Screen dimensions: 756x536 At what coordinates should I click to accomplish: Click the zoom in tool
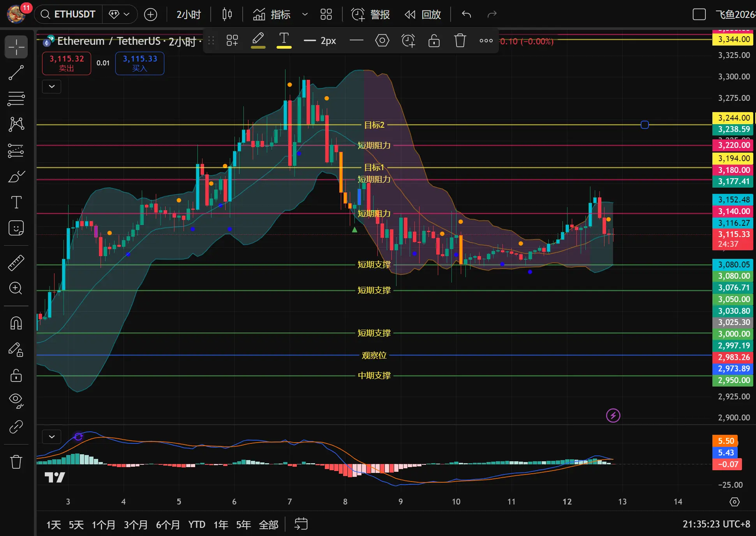16,288
